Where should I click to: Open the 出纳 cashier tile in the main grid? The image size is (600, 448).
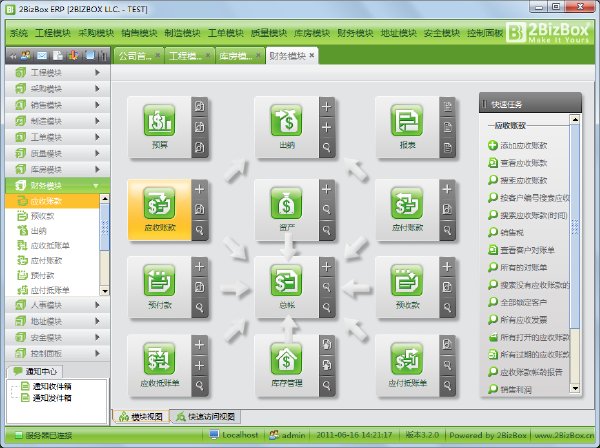pos(286,121)
